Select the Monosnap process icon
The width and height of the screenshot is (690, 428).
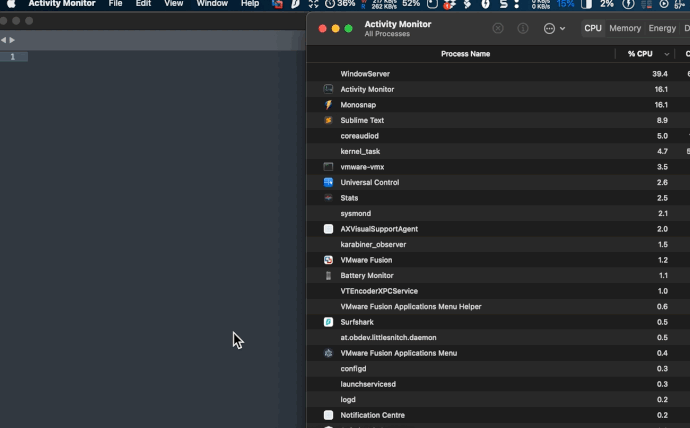pyautogui.click(x=328, y=105)
